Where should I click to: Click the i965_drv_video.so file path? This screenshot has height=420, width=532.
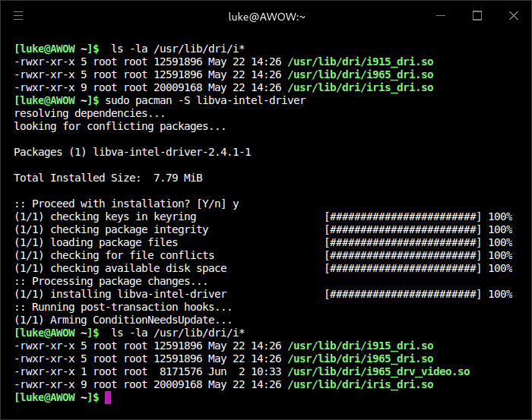[378, 372]
